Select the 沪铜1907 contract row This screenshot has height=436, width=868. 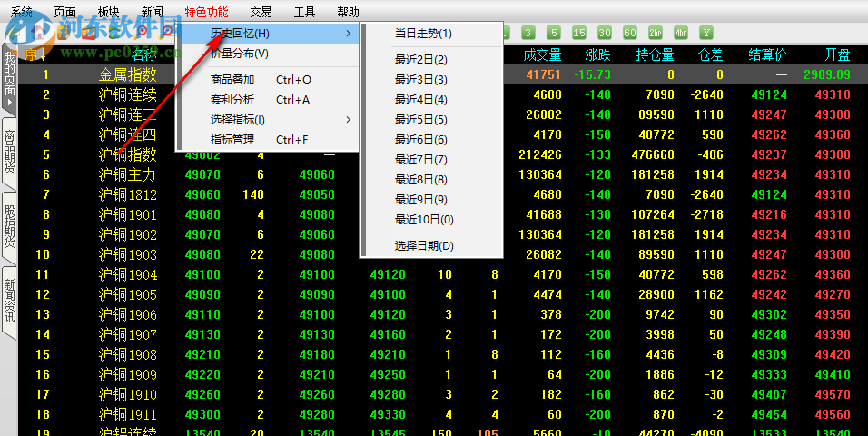(x=443, y=334)
